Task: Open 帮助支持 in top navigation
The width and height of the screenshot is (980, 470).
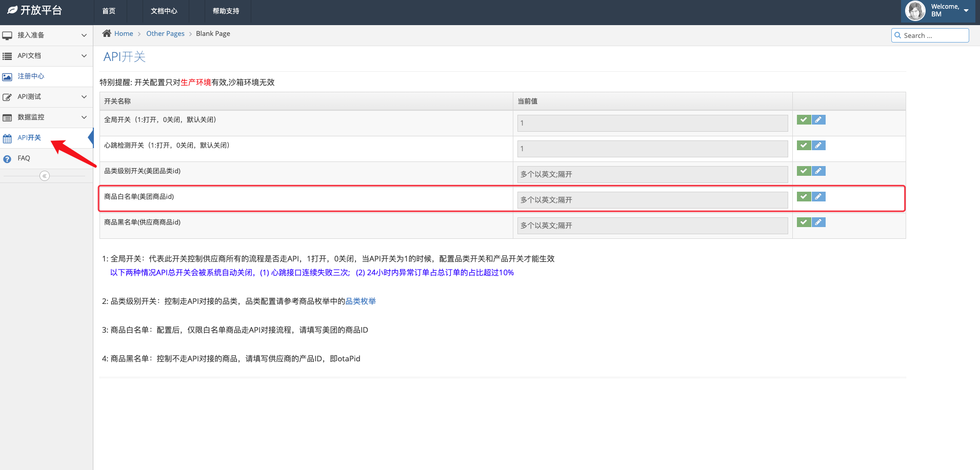Action: tap(226, 11)
